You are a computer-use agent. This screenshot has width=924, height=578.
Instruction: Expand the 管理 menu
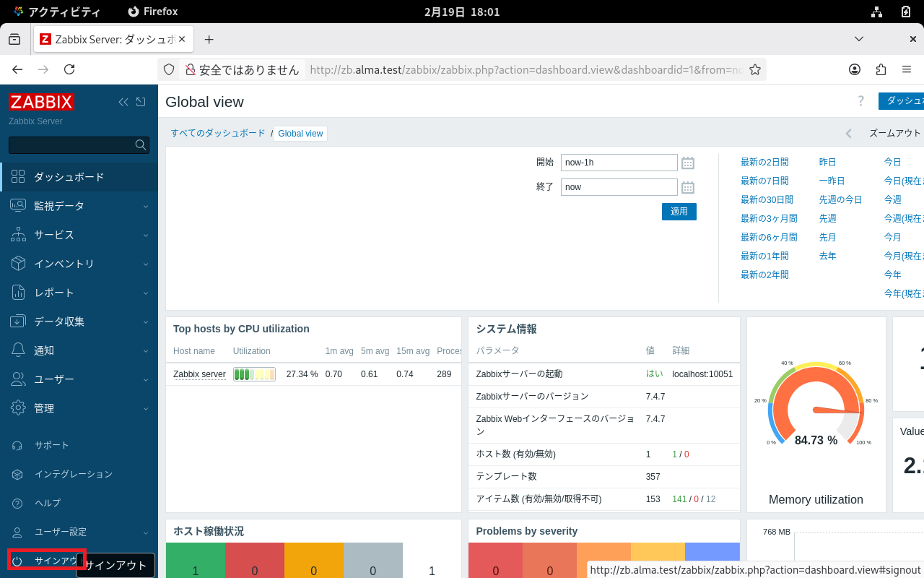[x=79, y=408]
